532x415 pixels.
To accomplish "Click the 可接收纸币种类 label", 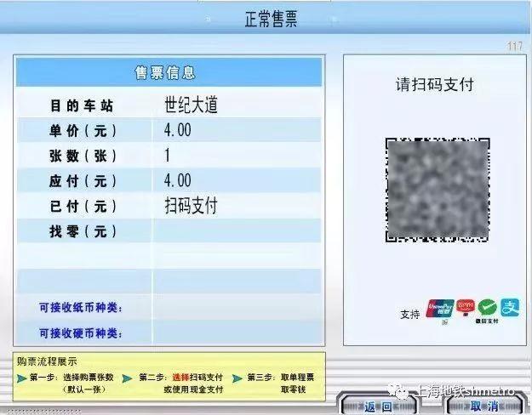I will click(80, 308).
